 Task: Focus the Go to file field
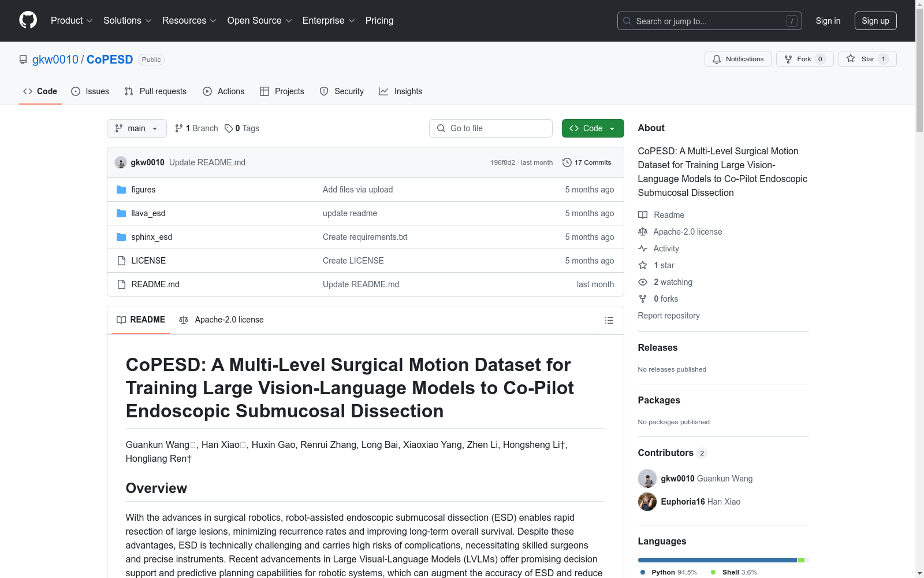(x=491, y=128)
